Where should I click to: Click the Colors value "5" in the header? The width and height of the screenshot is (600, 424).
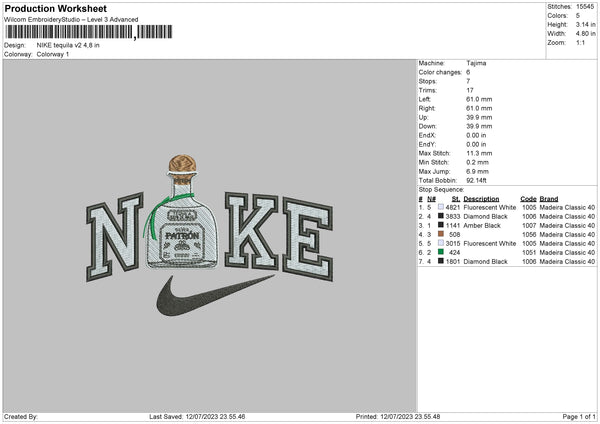tap(578, 16)
